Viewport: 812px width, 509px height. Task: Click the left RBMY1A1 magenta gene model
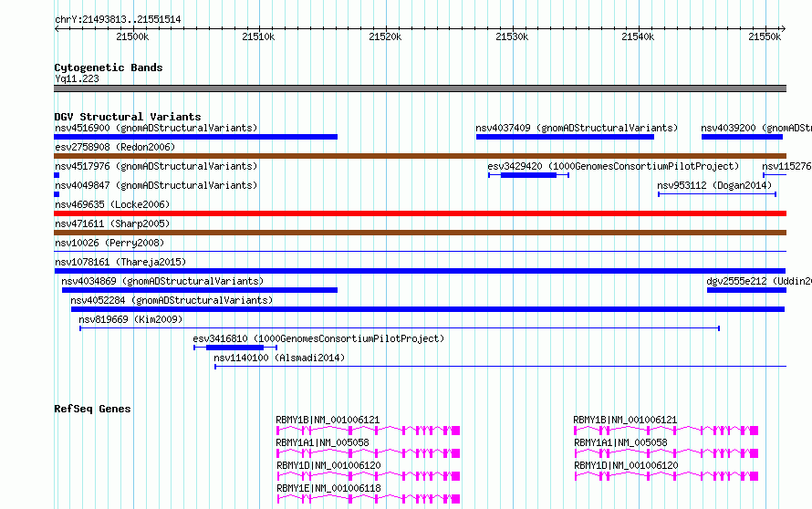(x=369, y=453)
